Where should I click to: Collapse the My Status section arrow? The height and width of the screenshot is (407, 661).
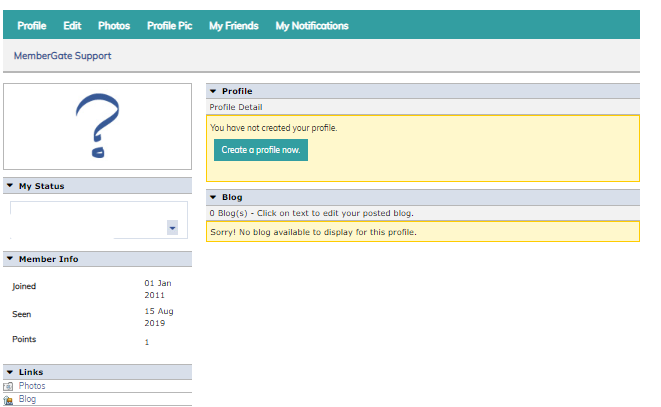click(10, 186)
